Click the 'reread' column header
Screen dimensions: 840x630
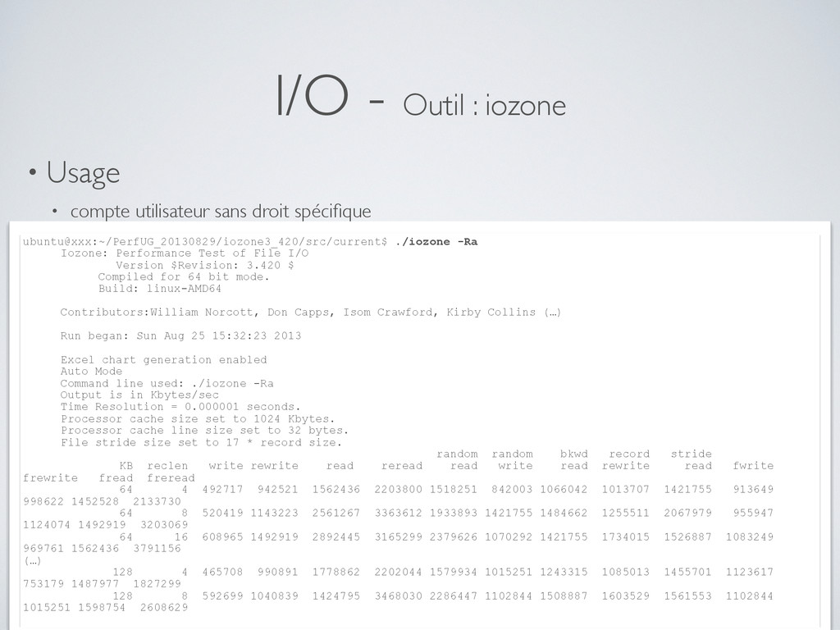point(402,466)
